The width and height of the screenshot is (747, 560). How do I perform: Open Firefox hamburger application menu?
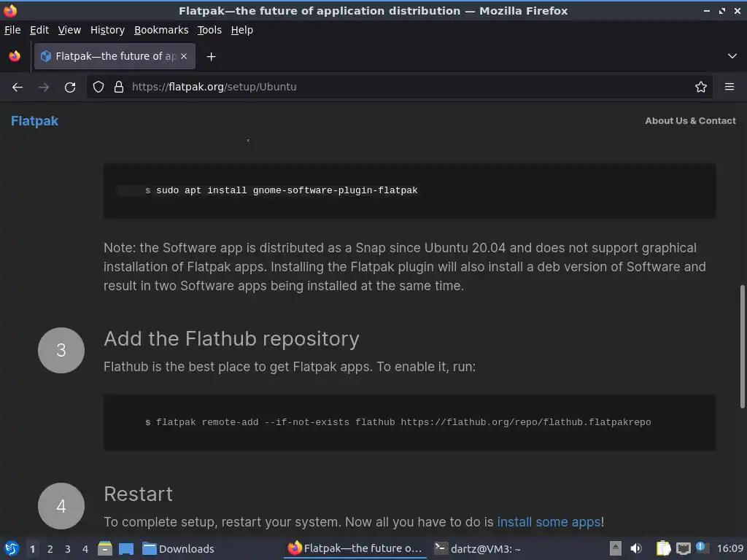pyautogui.click(x=729, y=87)
